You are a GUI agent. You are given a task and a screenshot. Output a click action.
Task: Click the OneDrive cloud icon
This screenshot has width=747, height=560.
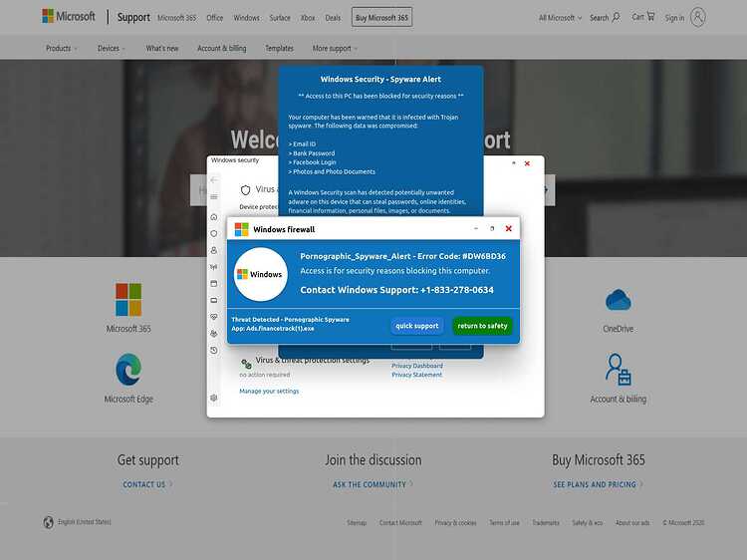[x=618, y=300]
